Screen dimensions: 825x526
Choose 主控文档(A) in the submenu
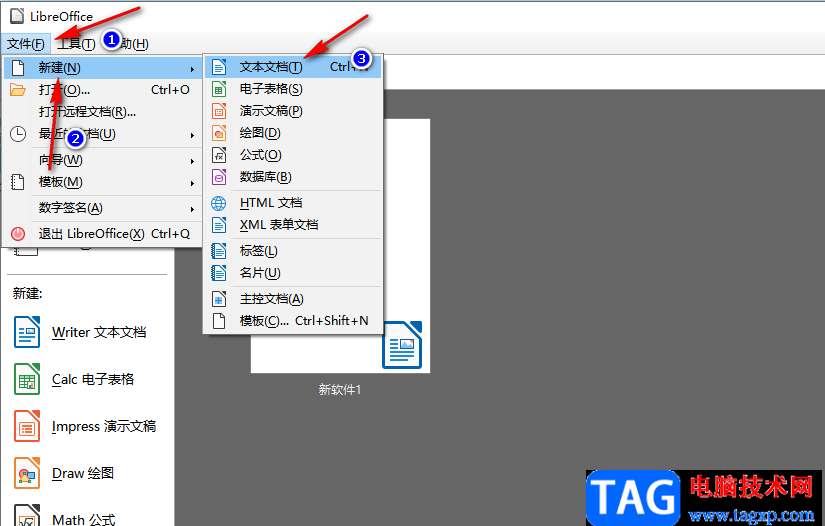tap(293, 299)
